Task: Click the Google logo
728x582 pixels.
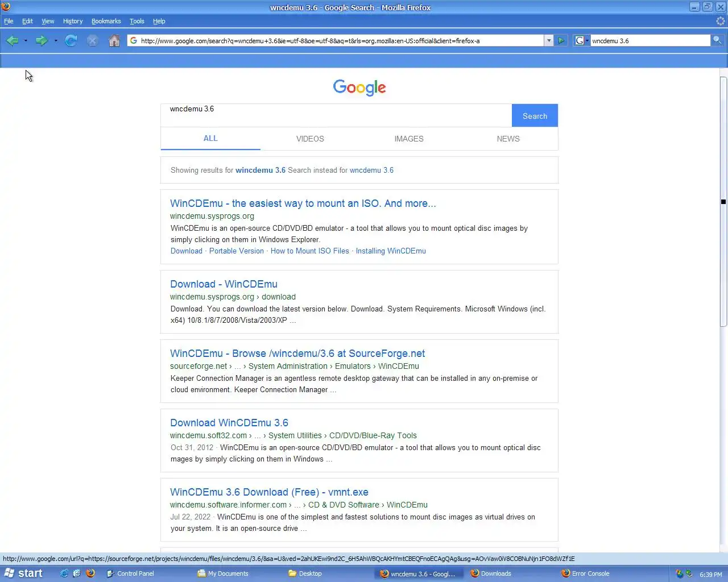Action: point(359,88)
